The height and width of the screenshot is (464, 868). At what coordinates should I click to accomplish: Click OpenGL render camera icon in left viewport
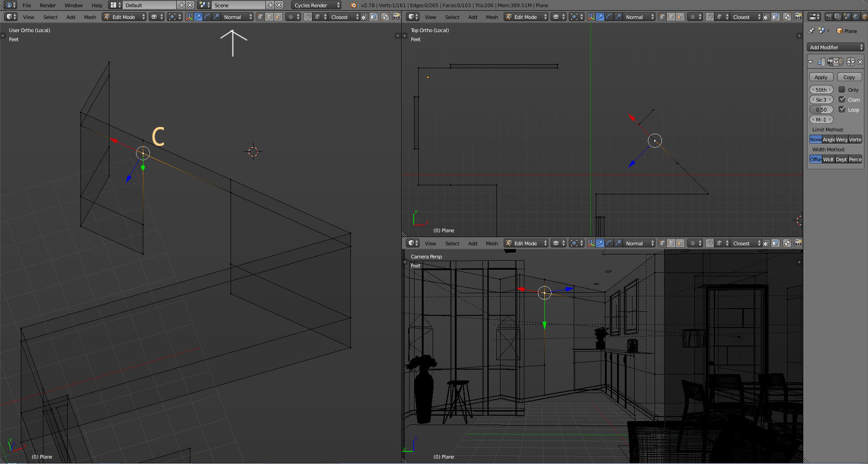[396, 17]
